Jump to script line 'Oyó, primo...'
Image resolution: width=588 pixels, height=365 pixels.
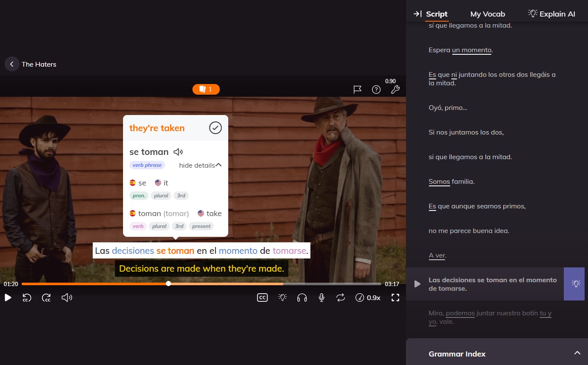tap(448, 108)
